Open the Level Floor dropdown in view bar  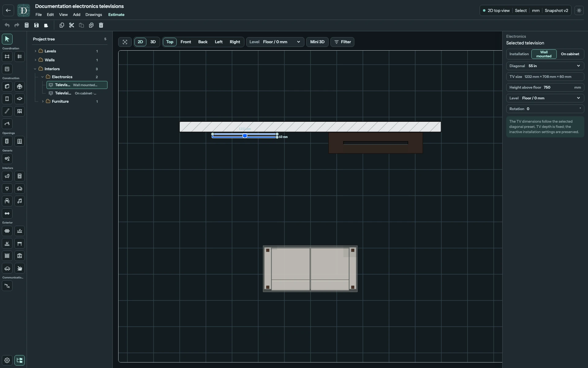click(275, 42)
